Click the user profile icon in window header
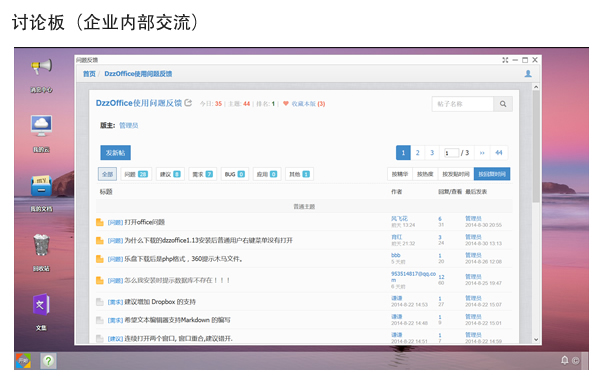600x390 pixels. pos(528,73)
